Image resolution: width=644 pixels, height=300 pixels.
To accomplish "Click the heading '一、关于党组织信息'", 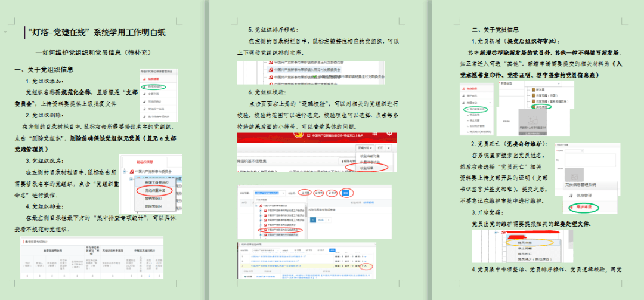I will tap(45, 70).
